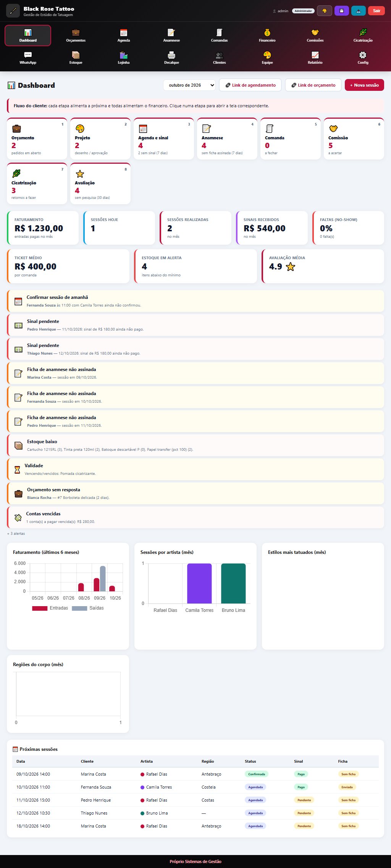The height and width of the screenshot is (868, 391).
Task: Open Agenda calendar in navigation
Action: click(x=124, y=35)
